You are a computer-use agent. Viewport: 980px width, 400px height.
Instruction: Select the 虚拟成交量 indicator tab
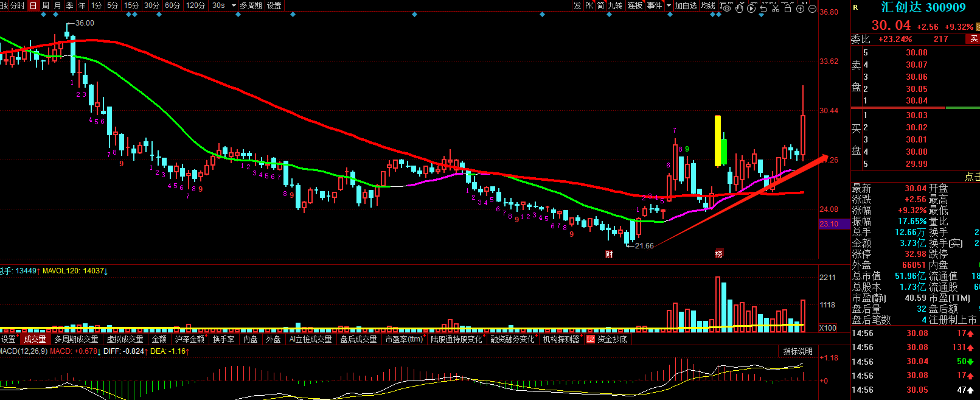pos(125,339)
